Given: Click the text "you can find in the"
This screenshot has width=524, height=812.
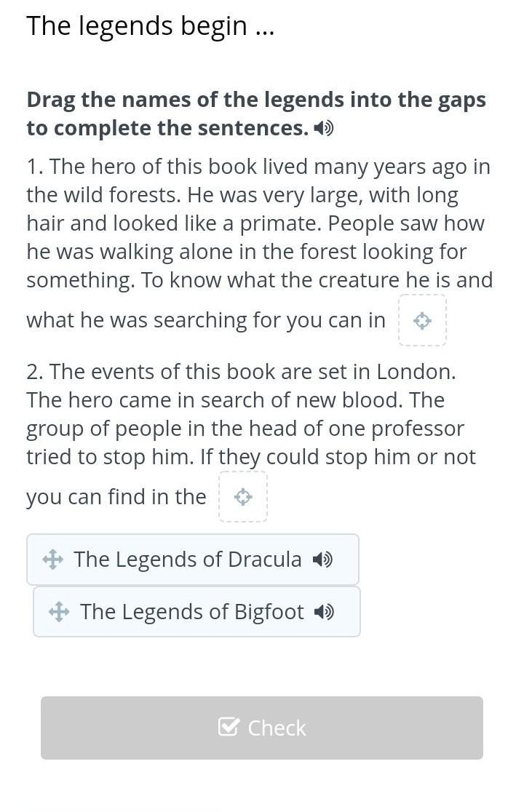Looking at the screenshot, I should click(x=116, y=497).
